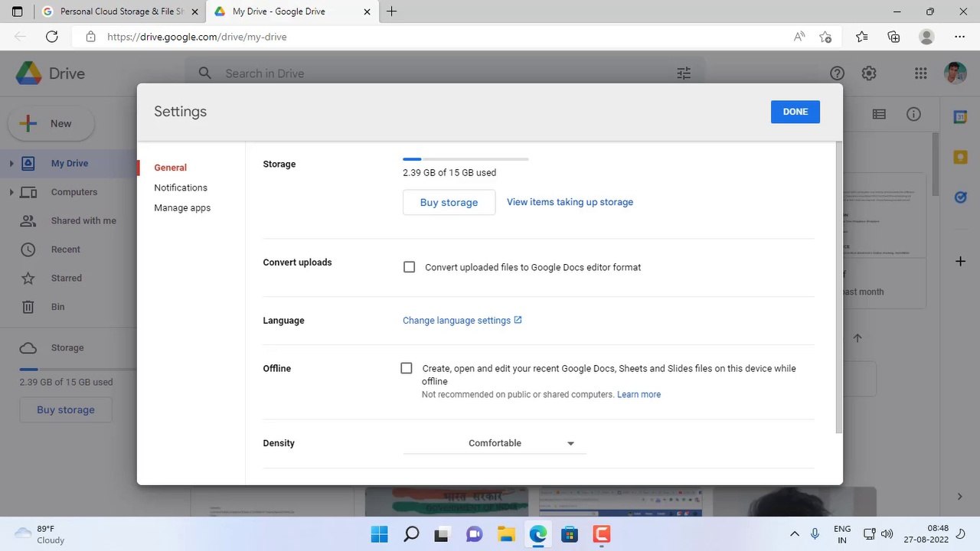This screenshot has width=980, height=551.
Task: Select Notifications settings tab
Action: [181, 187]
